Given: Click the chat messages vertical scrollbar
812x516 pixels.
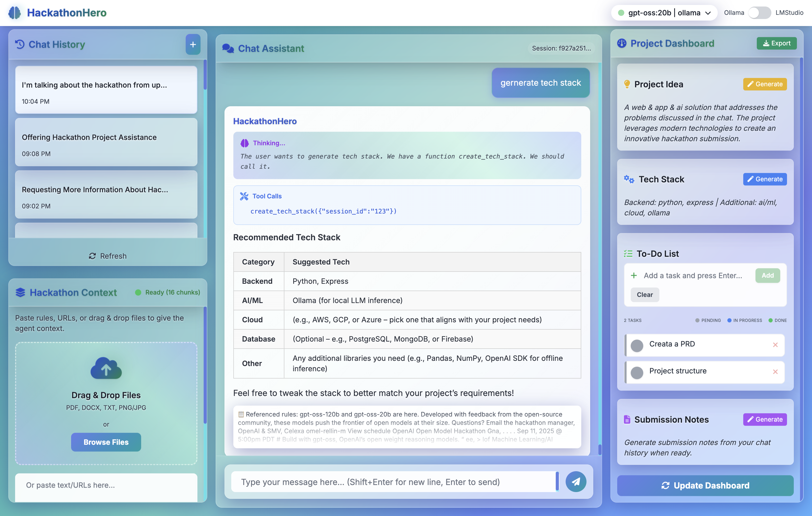Looking at the screenshot, I should (x=600, y=449).
